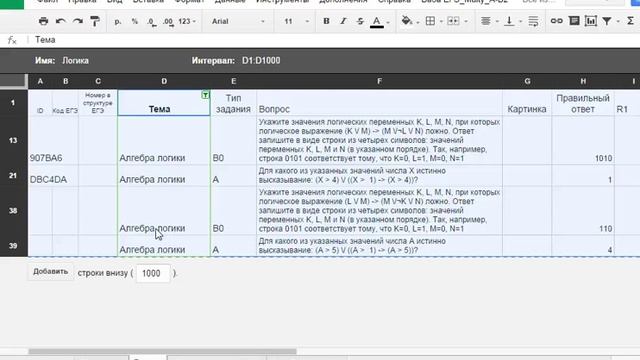
Task: Select column header D
Action: pos(164,81)
